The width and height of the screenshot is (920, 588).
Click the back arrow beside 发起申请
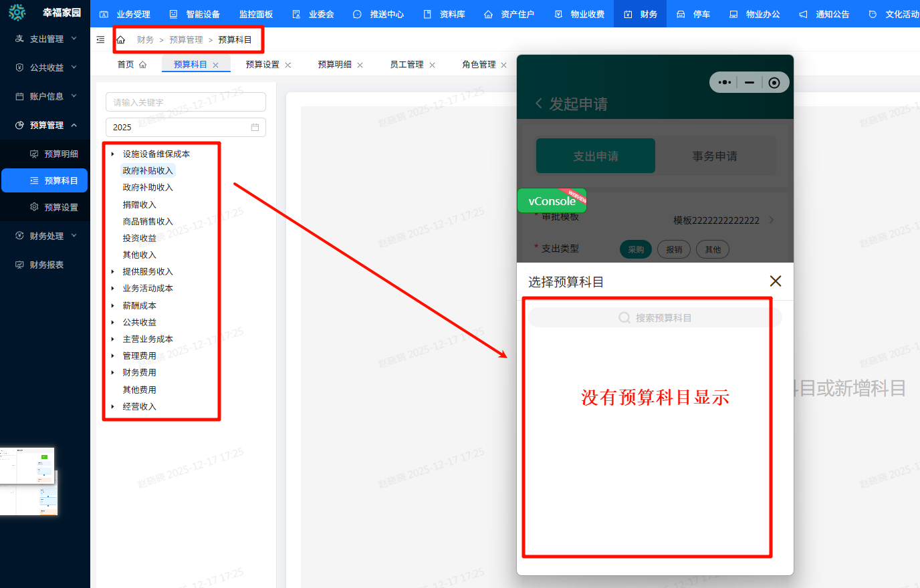pos(539,104)
